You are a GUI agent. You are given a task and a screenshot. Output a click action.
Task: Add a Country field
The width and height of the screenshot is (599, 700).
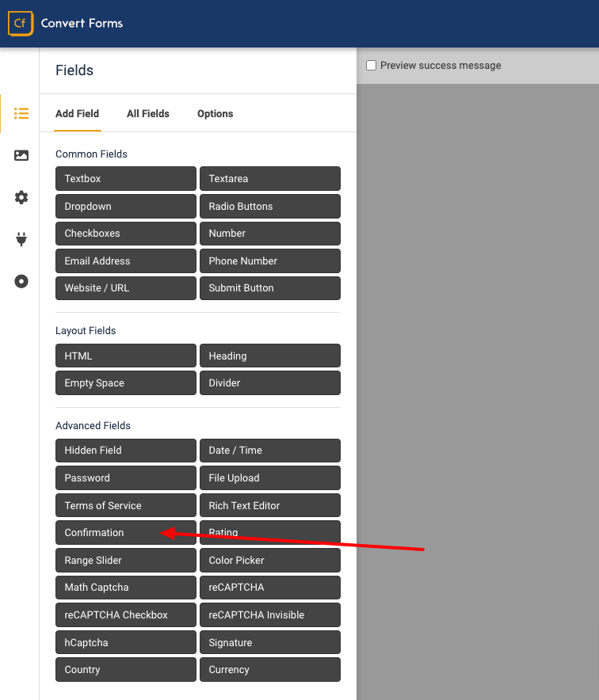(x=126, y=670)
